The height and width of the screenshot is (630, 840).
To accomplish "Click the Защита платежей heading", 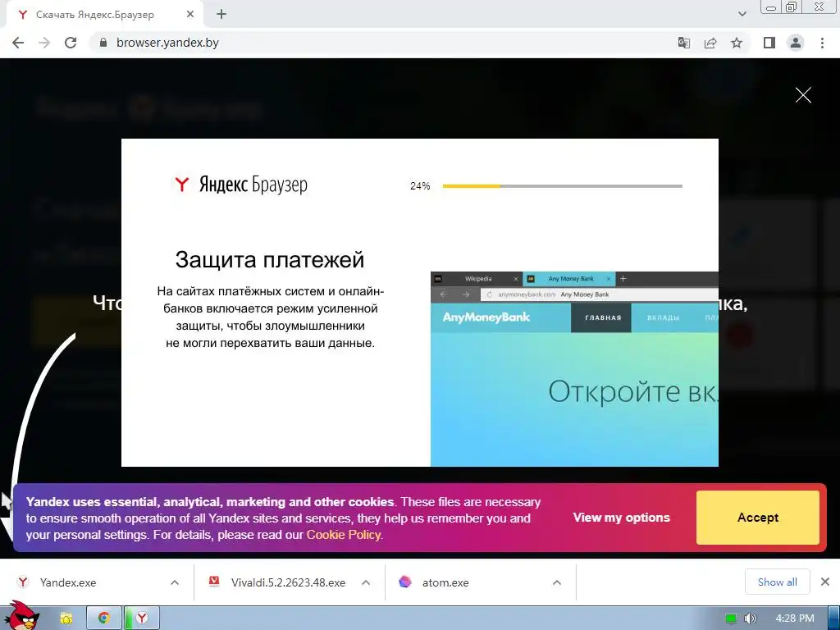I will (269, 260).
